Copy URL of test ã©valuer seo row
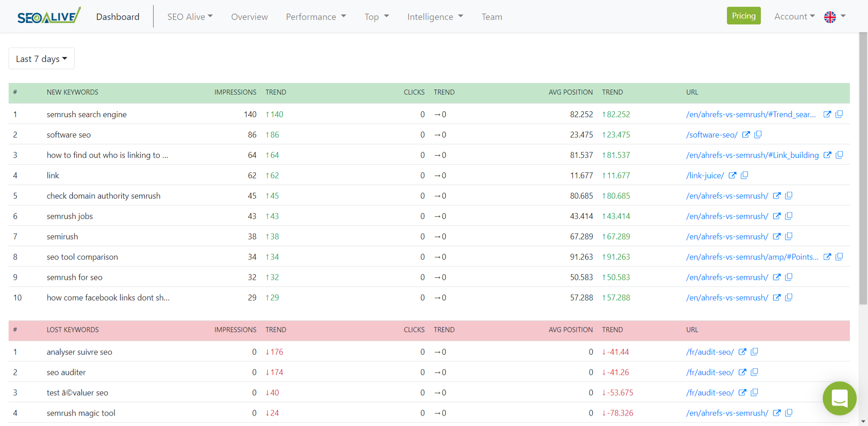 pyautogui.click(x=755, y=392)
